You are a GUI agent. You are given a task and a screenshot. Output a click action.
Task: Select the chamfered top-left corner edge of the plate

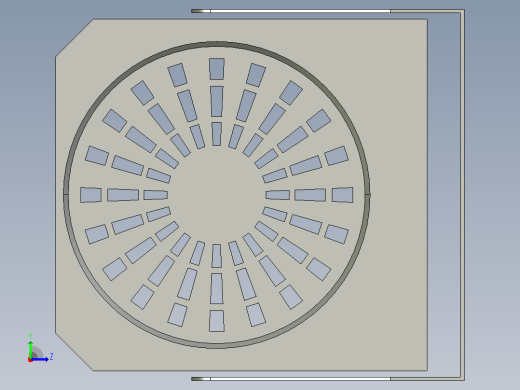pyautogui.click(x=74, y=38)
